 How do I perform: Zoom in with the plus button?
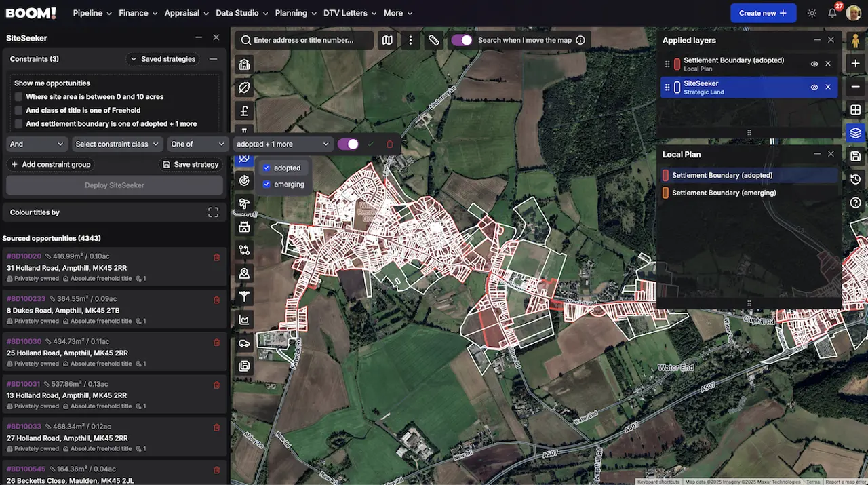pyautogui.click(x=855, y=63)
